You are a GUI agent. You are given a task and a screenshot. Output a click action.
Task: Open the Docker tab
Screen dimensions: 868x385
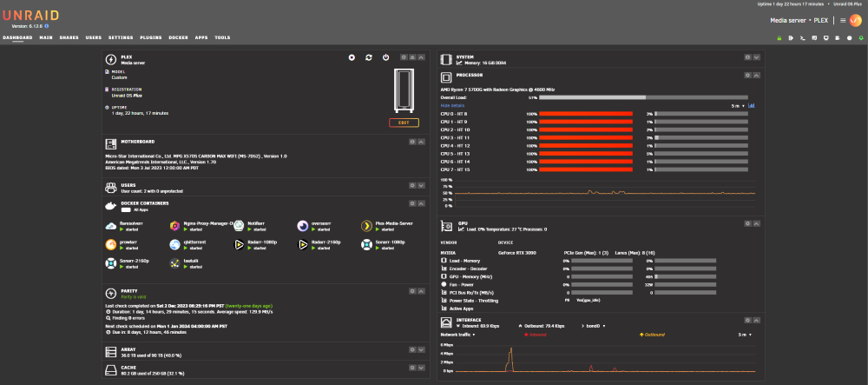coord(178,37)
